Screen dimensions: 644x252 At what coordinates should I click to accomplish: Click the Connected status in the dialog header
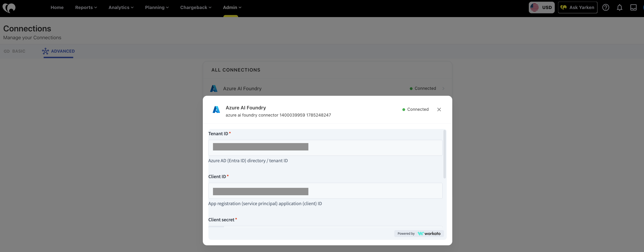(x=415, y=109)
